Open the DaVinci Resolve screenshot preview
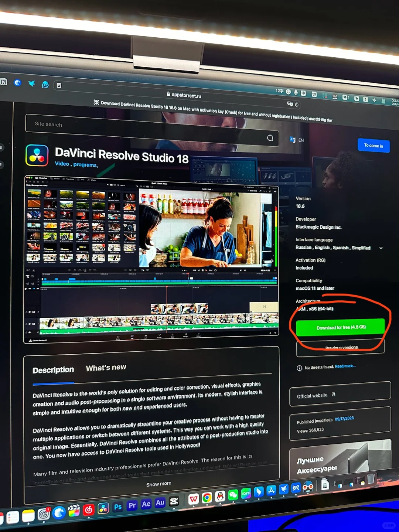This screenshot has width=399, height=532. (x=151, y=260)
